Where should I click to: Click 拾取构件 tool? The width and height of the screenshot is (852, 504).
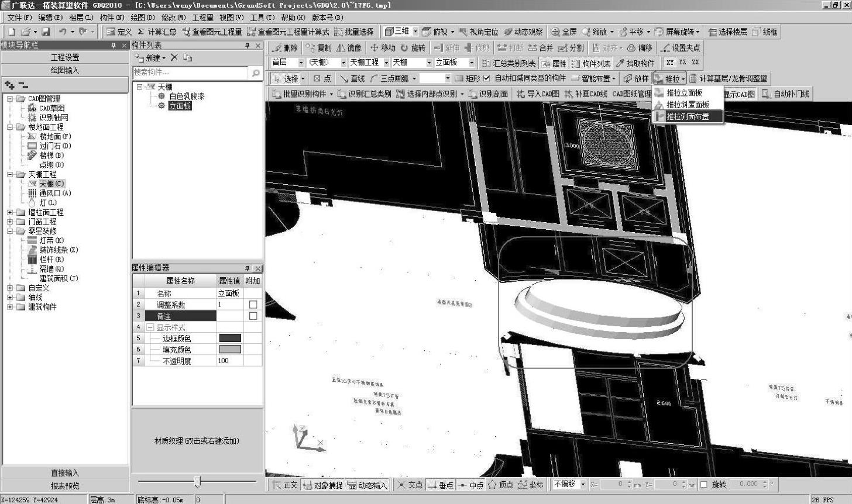point(635,63)
